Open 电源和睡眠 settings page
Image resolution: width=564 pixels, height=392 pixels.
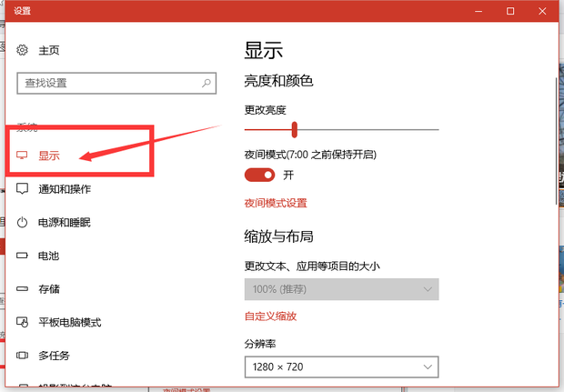(x=65, y=222)
